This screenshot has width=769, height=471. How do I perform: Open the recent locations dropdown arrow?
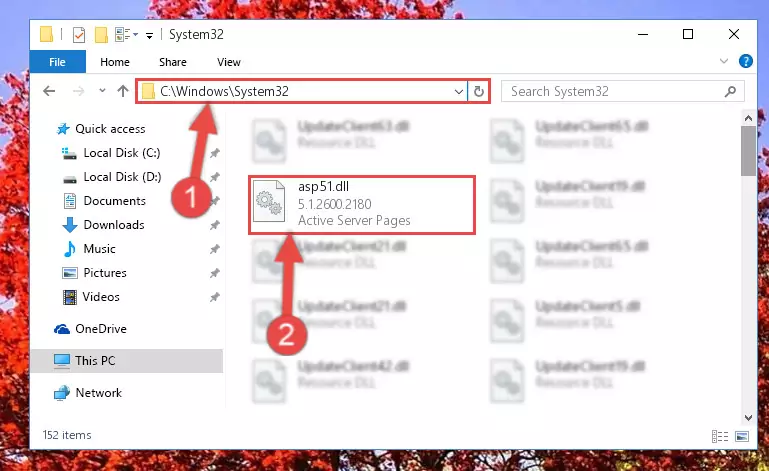[102, 91]
